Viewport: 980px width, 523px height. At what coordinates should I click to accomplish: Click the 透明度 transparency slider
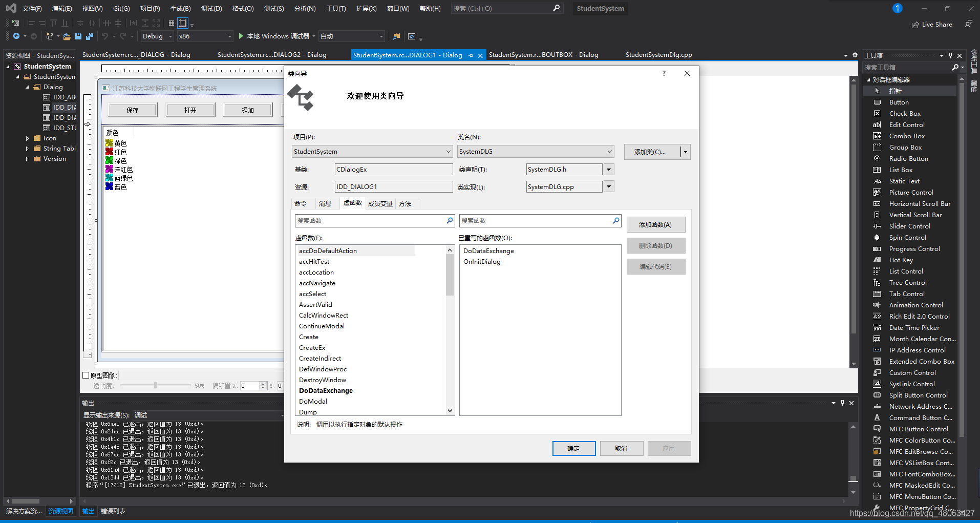[155, 385]
